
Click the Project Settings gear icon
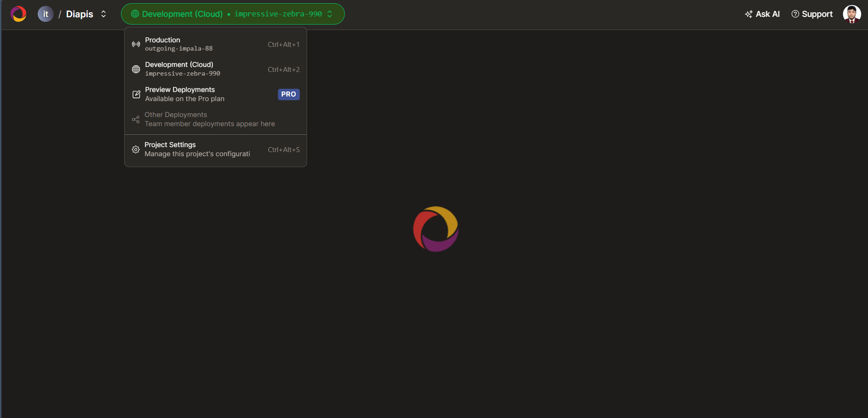(136, 149)
